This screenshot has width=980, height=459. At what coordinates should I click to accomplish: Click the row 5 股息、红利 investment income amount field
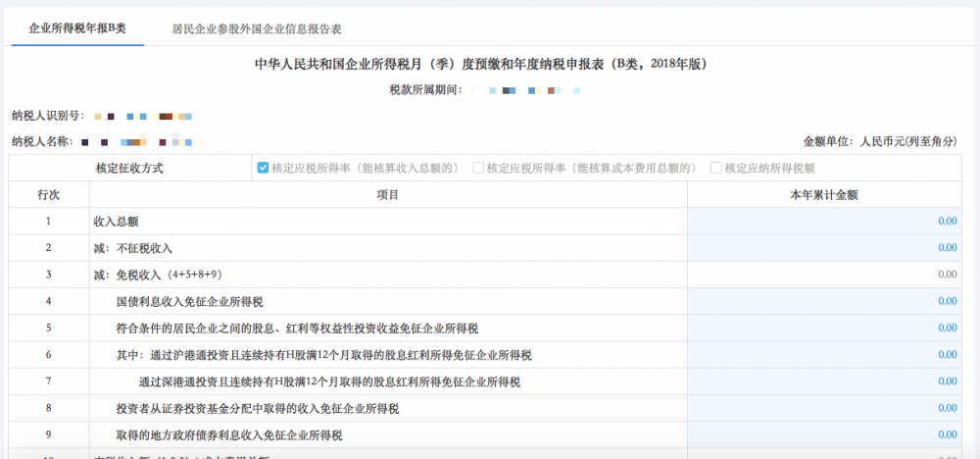coord(824,328)
